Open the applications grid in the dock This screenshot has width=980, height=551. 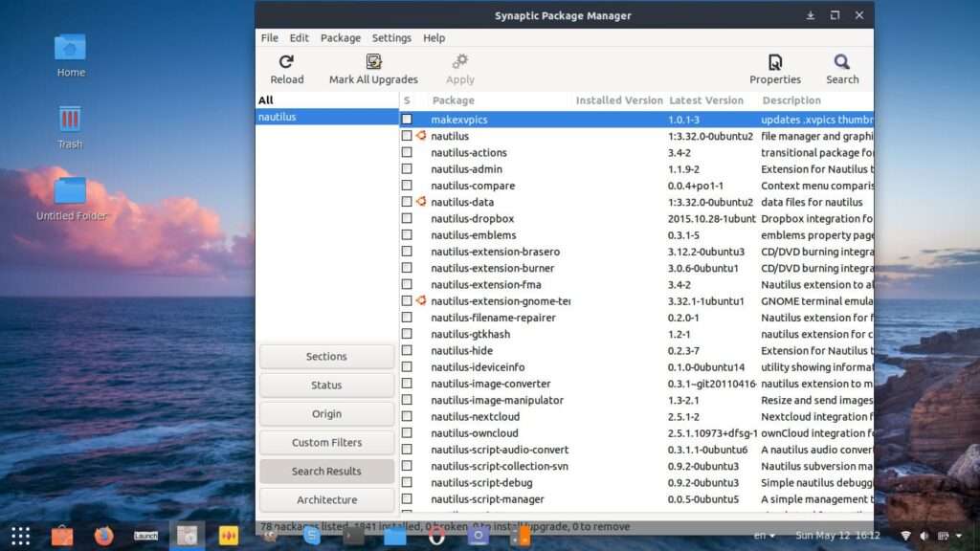(21, 536)
